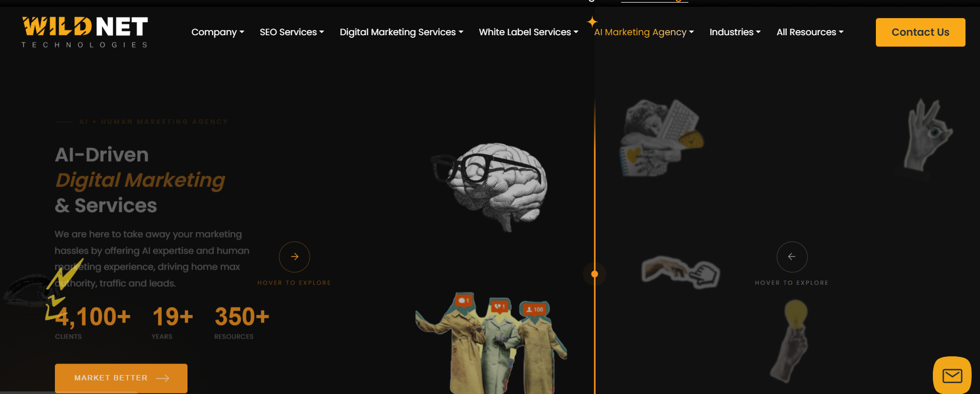Viewport: 980px width, 394px height.
Task: Expand Digital Marketing Services dropdown
Action: 401,32
